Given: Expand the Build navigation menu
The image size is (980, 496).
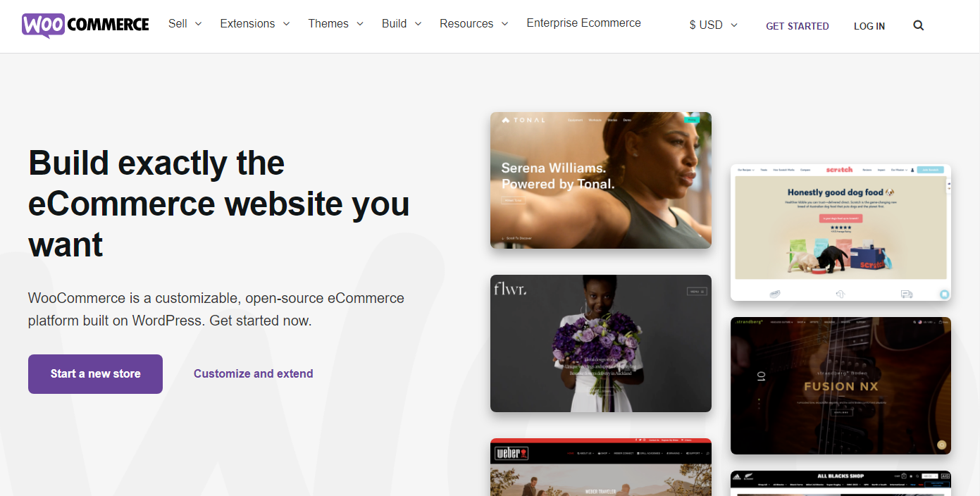Looking at the screenshot, I should 402,23.
